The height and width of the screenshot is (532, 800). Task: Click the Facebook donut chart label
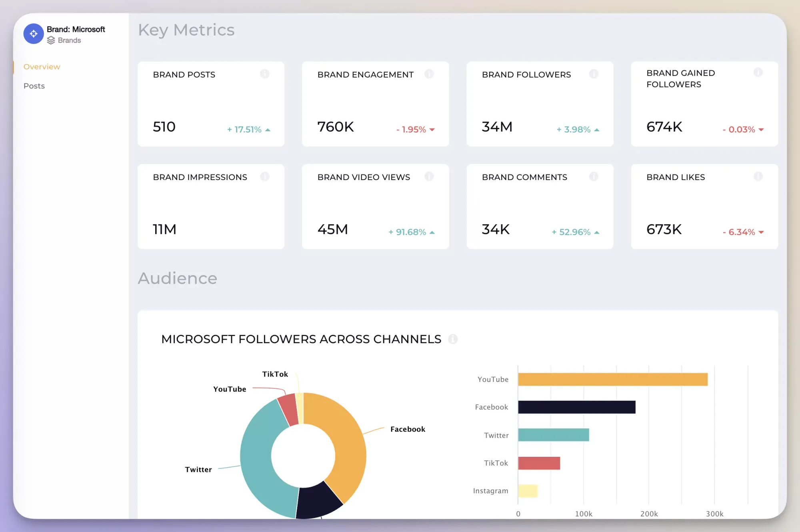[x=408, y=429]
